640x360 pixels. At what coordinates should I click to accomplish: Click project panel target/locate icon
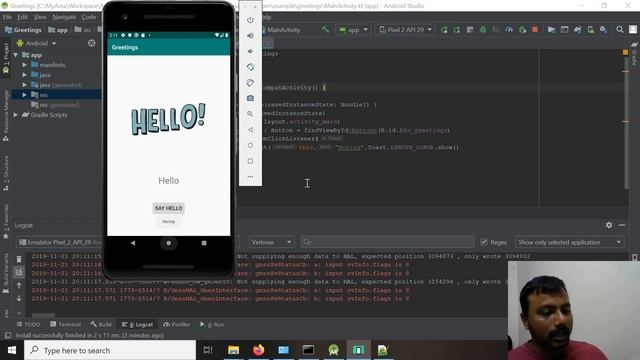tap(91, 43)
